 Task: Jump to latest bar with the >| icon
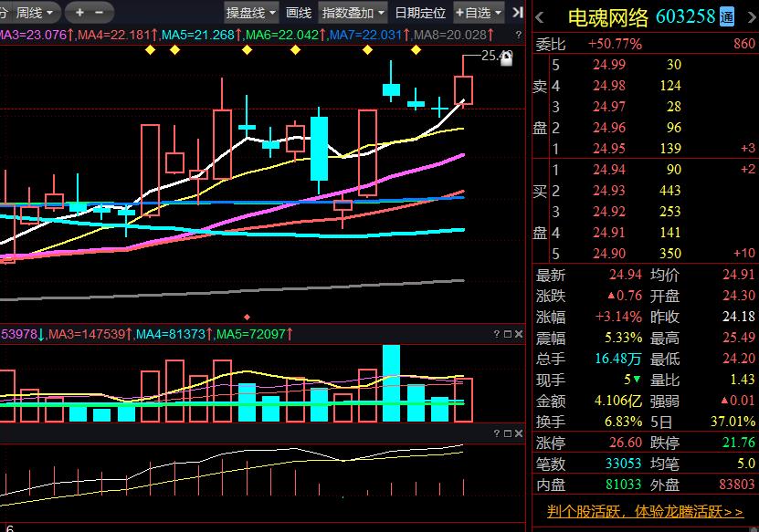coord(518,13)
